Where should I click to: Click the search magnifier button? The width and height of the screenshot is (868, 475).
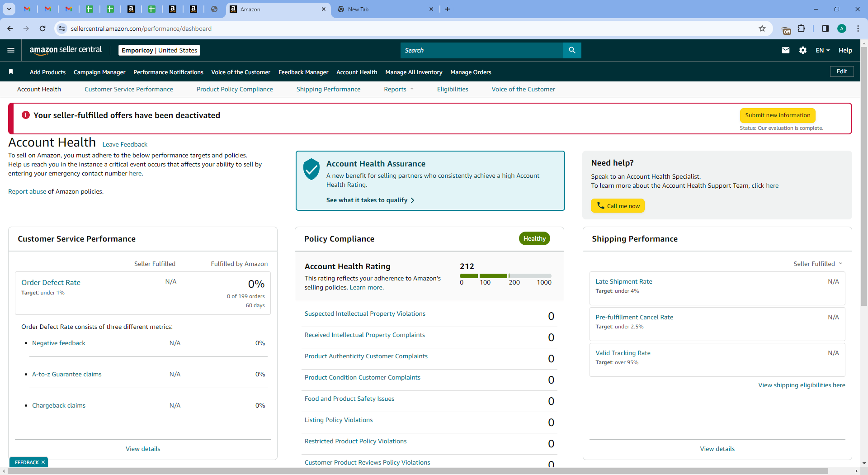click(x=572, y=50)
